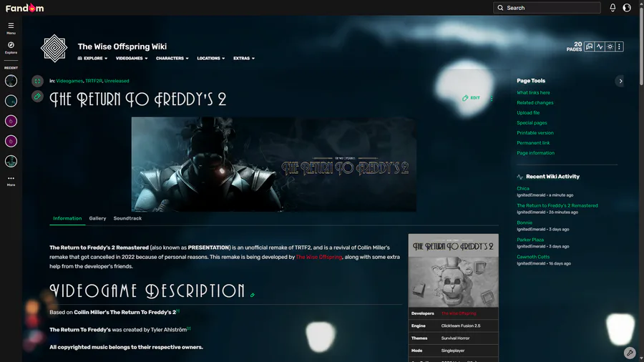Open the red The Wise Offspring link in intro paragraph
Screen dimensions: 644x362
[319, 257]
